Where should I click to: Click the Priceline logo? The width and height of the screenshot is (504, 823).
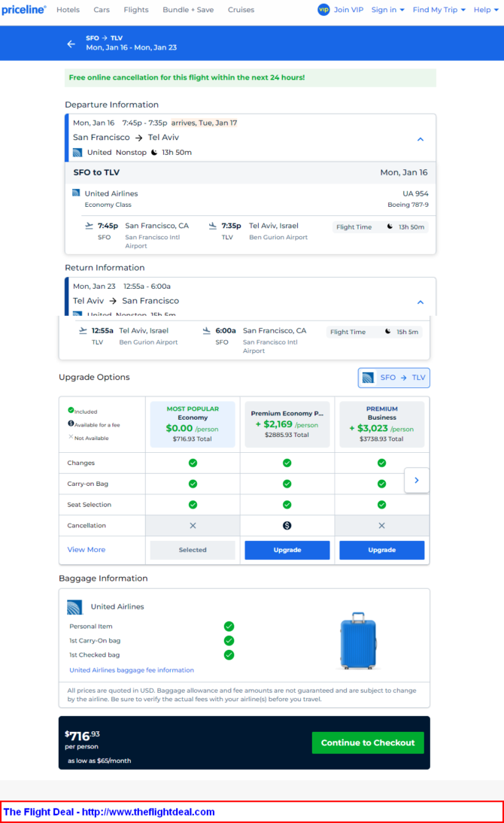[x=23, y=10]
